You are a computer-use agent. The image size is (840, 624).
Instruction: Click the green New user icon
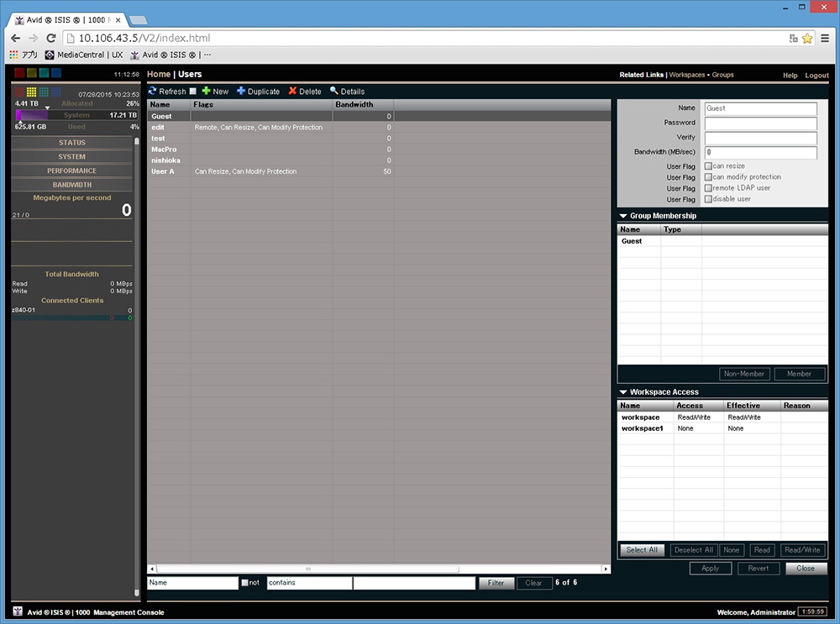207,92
